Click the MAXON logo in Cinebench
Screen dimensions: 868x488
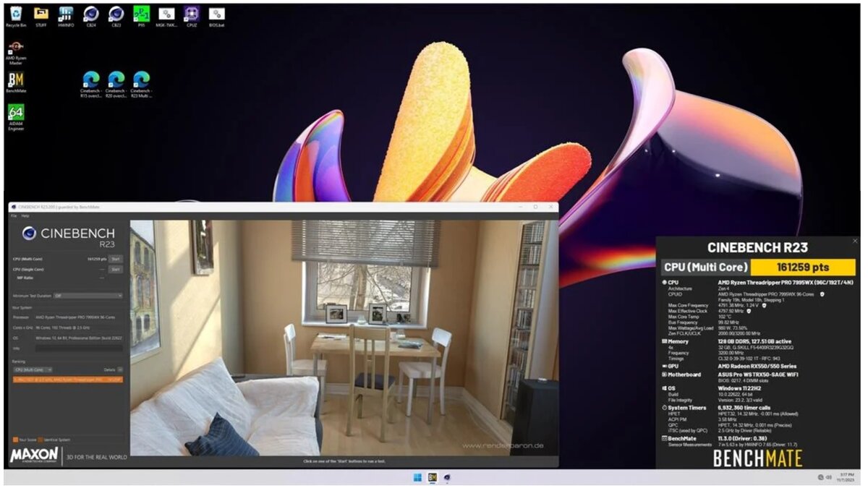[34, 455]
